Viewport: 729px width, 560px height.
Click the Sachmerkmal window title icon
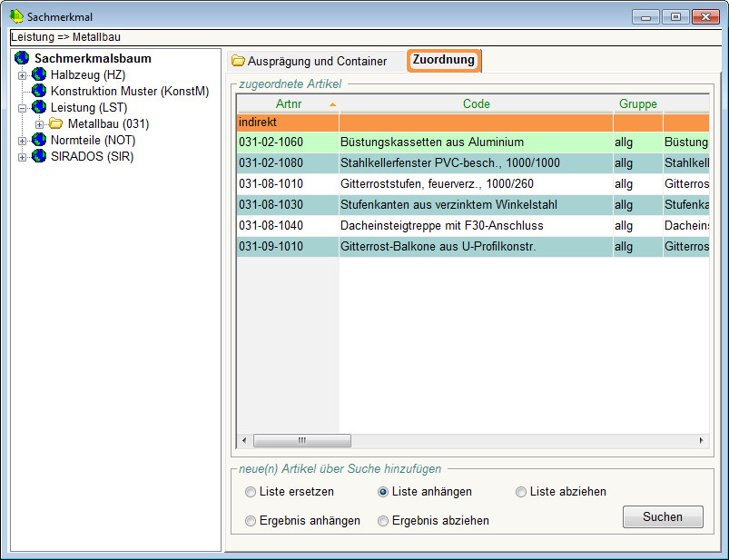point(16,16)
